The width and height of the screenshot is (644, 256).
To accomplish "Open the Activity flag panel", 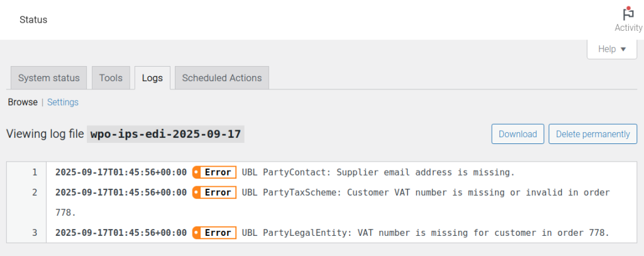I will pyautogui.click(x=628, y=19).
